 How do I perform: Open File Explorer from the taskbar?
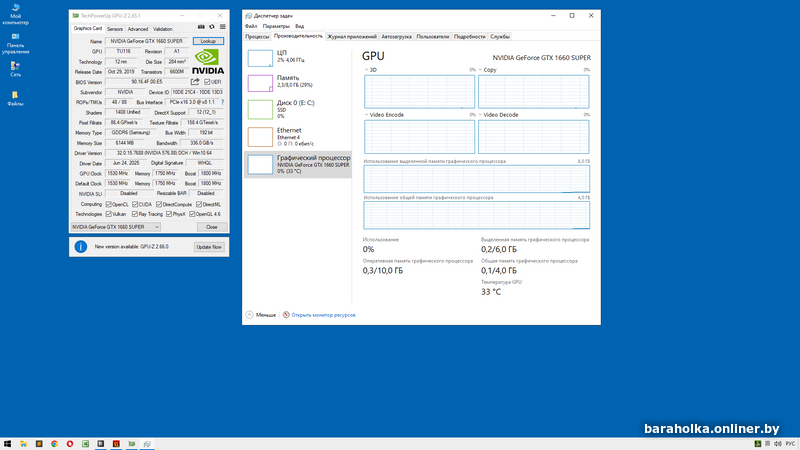(23, 444)
